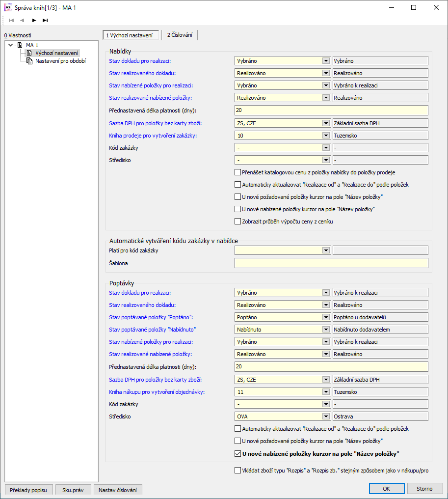Screen dimensions: 448x499
Task: Uncheck Poptávky U nové nabízené položky kurzor
Action: [x=237, y=454]
